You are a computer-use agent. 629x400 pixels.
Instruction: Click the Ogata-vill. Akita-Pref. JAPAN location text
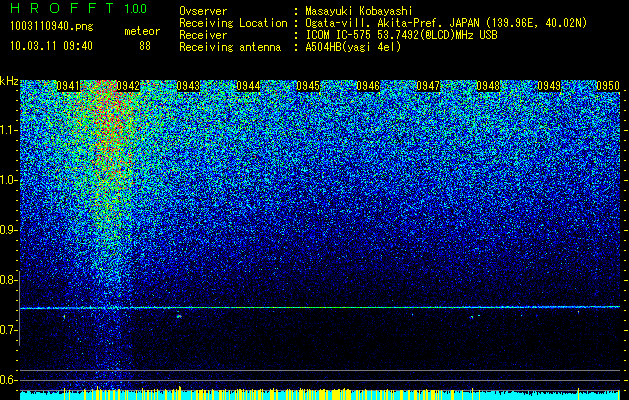pyautogui.click(x=446, y=23)
